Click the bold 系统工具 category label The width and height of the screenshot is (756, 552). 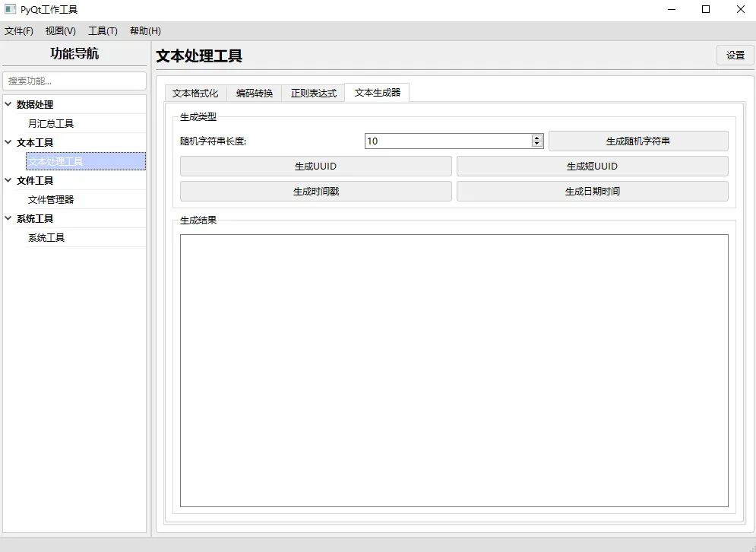[x=35, y=218]
